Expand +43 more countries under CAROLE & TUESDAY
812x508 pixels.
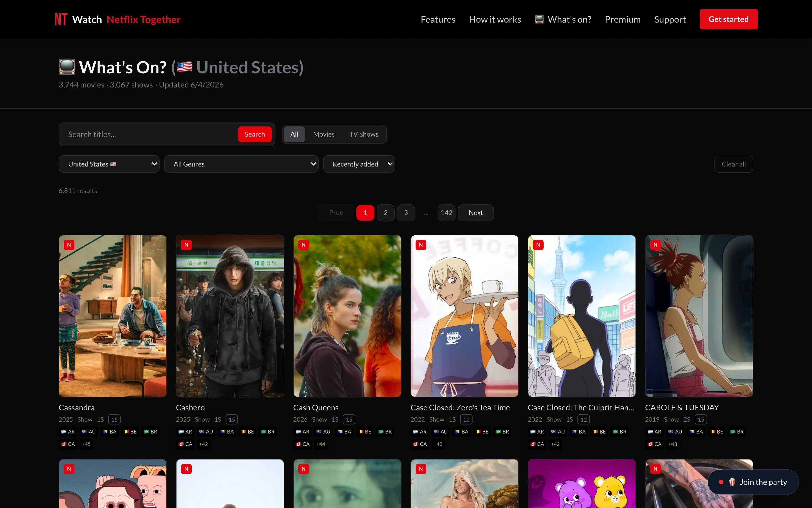[x=672, y=444]
